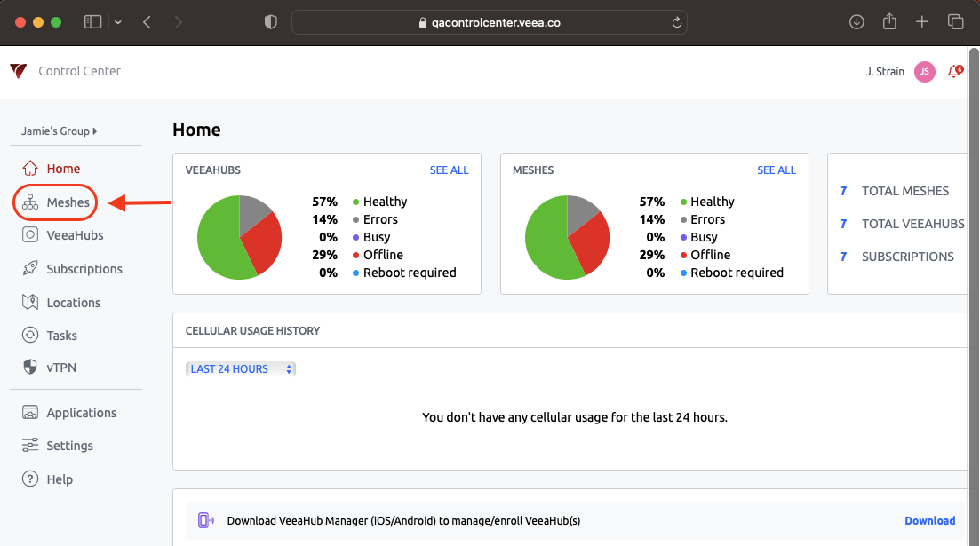Click the JS user avatar
The image size is (980, 546).
(924, 72)
